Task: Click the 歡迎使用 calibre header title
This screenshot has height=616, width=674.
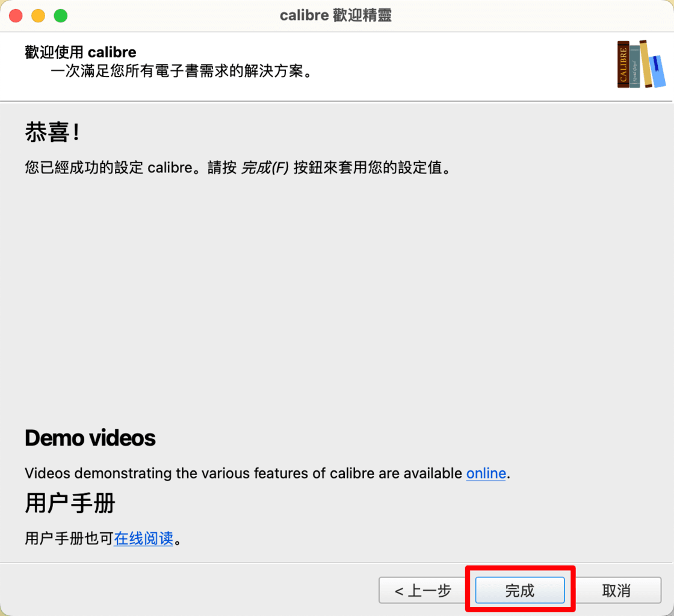Action: point(81,52)
